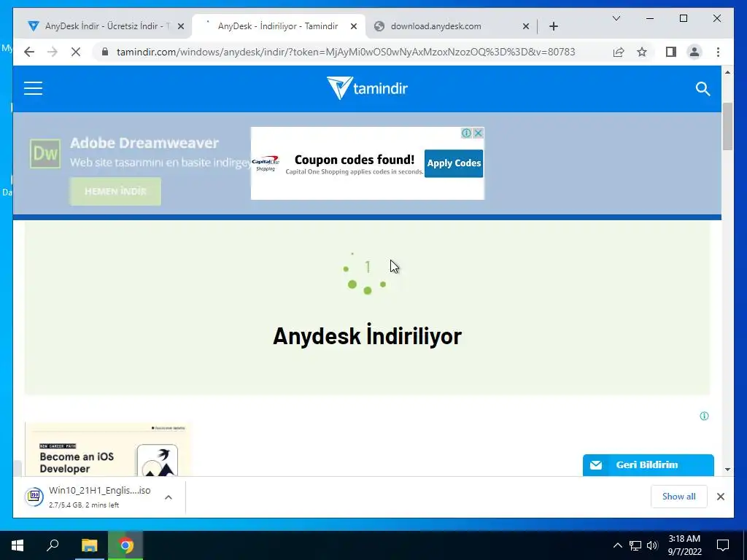
Task: Select the AnyDesk - İndiriliyor tab
Action: 278,26
